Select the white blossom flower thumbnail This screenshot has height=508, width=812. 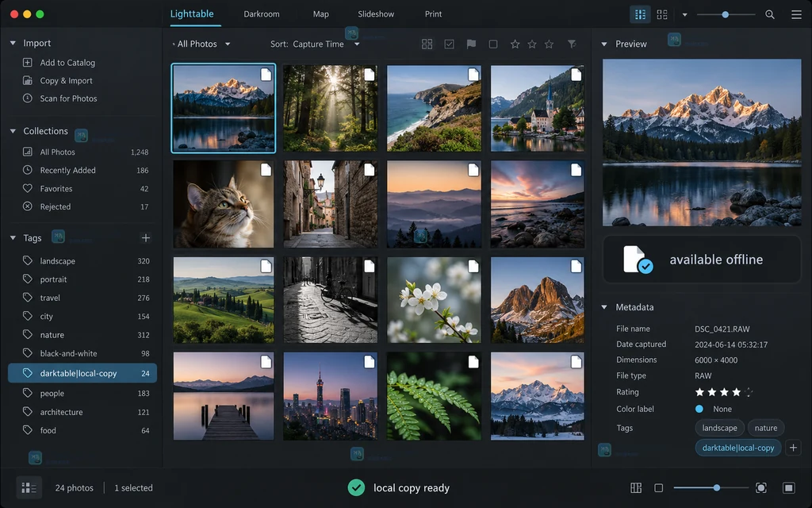[434, 299]
